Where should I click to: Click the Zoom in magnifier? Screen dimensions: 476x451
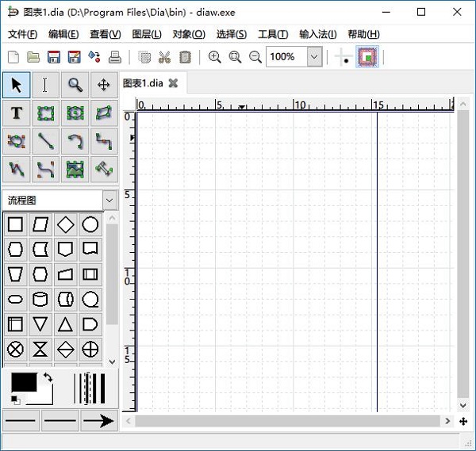click(215, 57)
